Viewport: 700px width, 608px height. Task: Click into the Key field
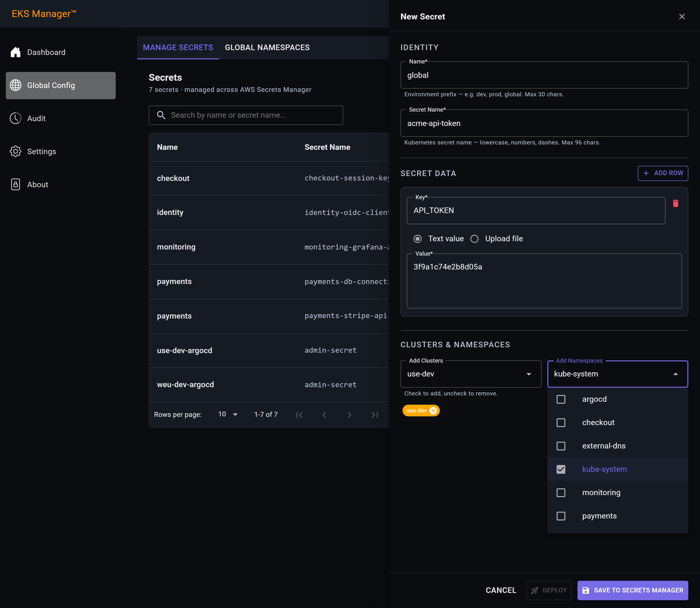(536, 211)
